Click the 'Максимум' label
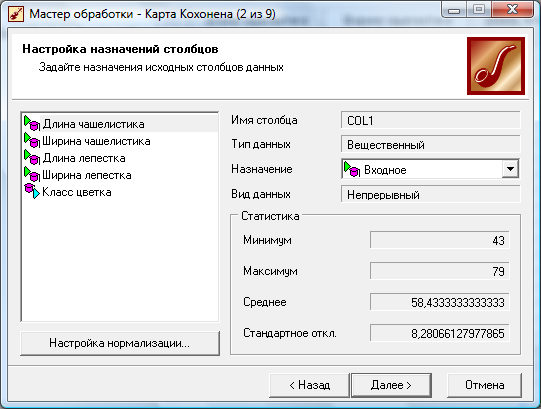541x409 pixels. (270, 271)
